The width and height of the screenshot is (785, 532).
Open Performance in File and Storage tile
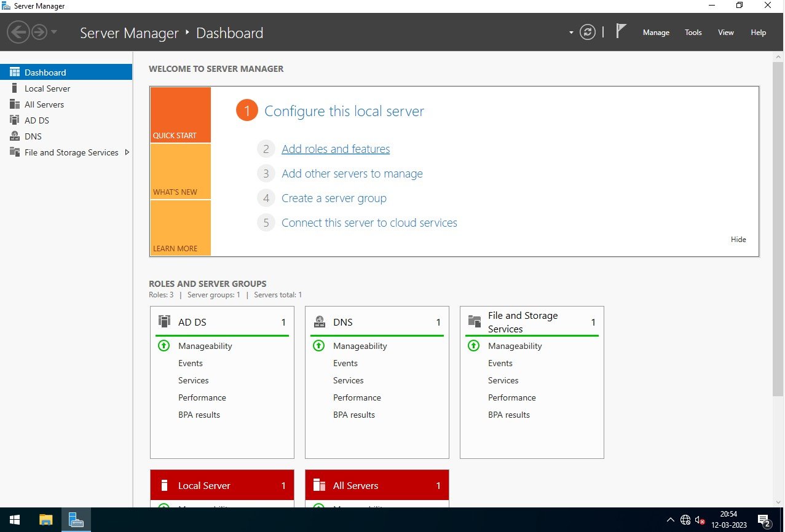[512, 397]
